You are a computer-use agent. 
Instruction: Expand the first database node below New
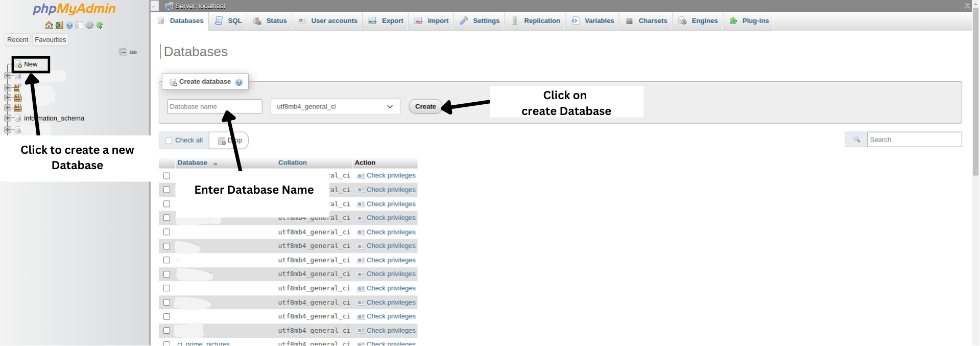[8, 76]
